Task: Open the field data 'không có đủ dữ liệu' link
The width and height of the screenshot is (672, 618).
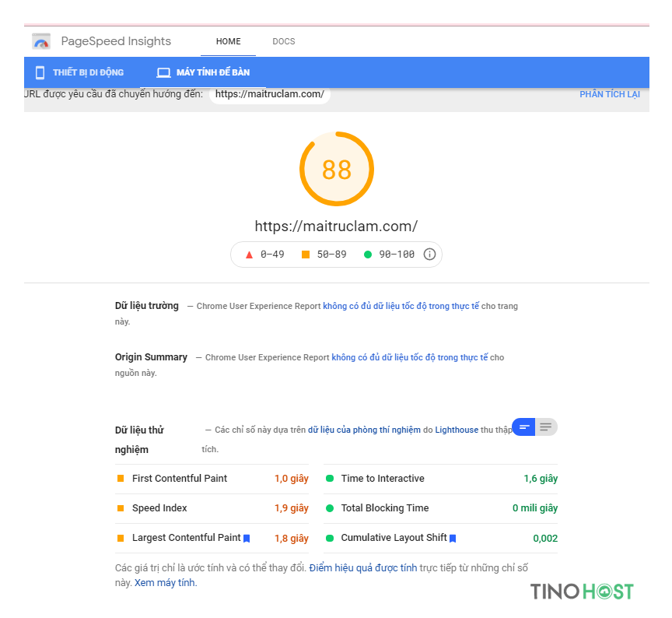Action: coord(401,306)
